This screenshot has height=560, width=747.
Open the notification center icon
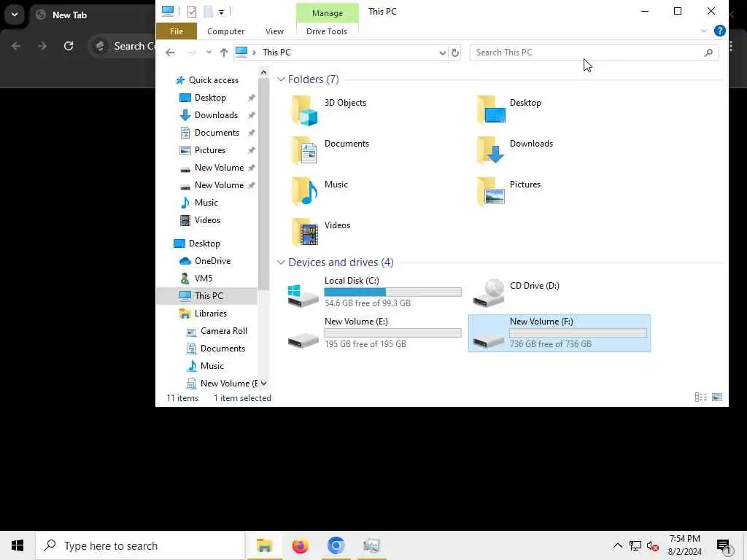[x=724, y=545]
